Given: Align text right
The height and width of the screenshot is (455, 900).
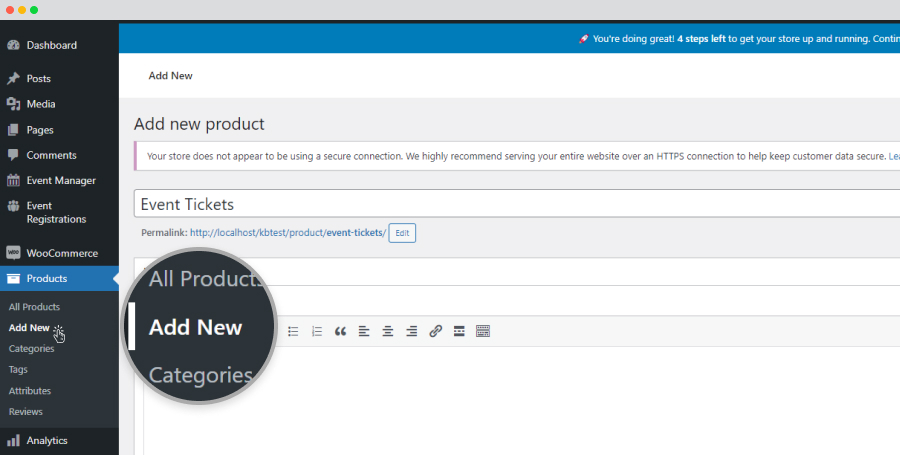Looking at the screenshot, I should [x=412, y=331].
